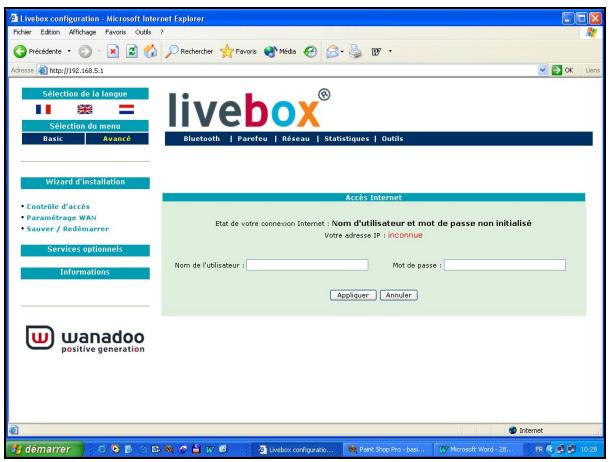610x462 pixels.
Task: Open the Réseau section
Action: click(296, 139)
